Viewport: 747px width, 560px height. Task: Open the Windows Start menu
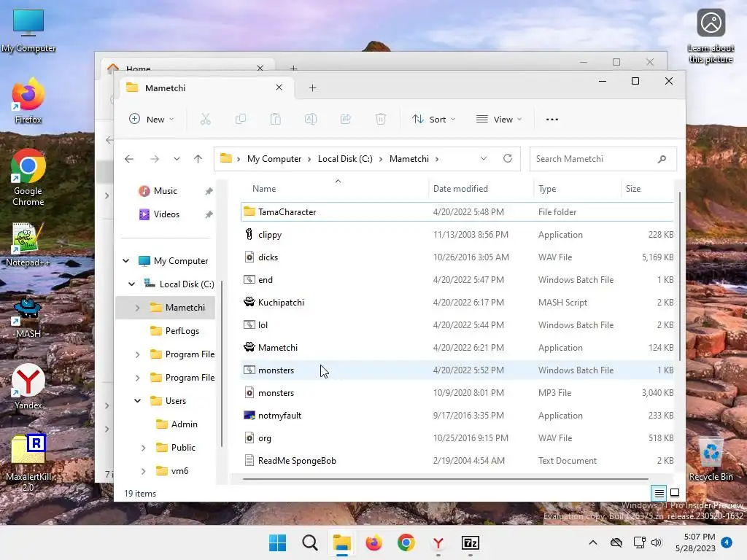point(278,542)
